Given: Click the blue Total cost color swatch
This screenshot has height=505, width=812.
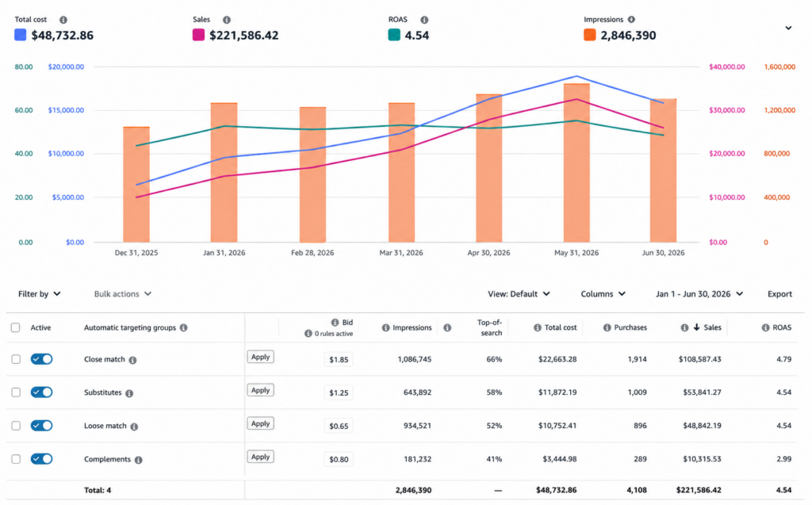Looking at the screenshot, I should pyautogui.click(x=20, y=35).
